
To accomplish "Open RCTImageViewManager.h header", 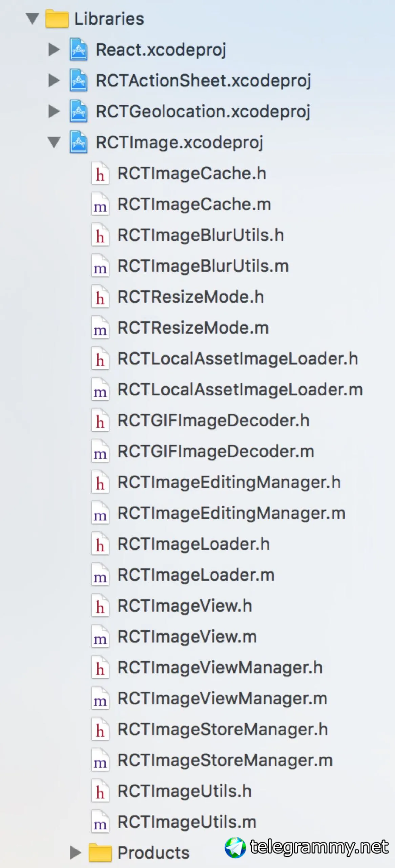I will [220, 668].
